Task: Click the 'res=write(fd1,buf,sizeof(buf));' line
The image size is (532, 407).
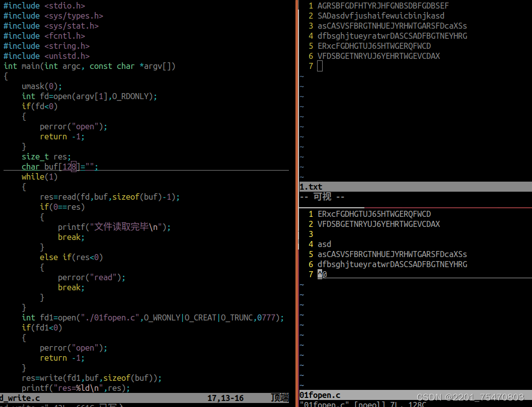Action: click(x=92, y=378)
